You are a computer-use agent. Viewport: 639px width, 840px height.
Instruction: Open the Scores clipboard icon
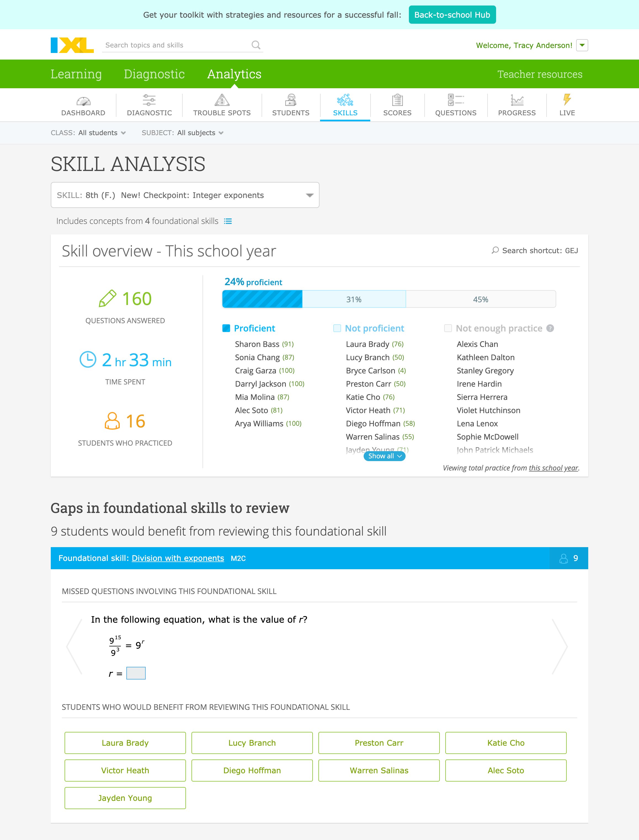coord(397,101)
